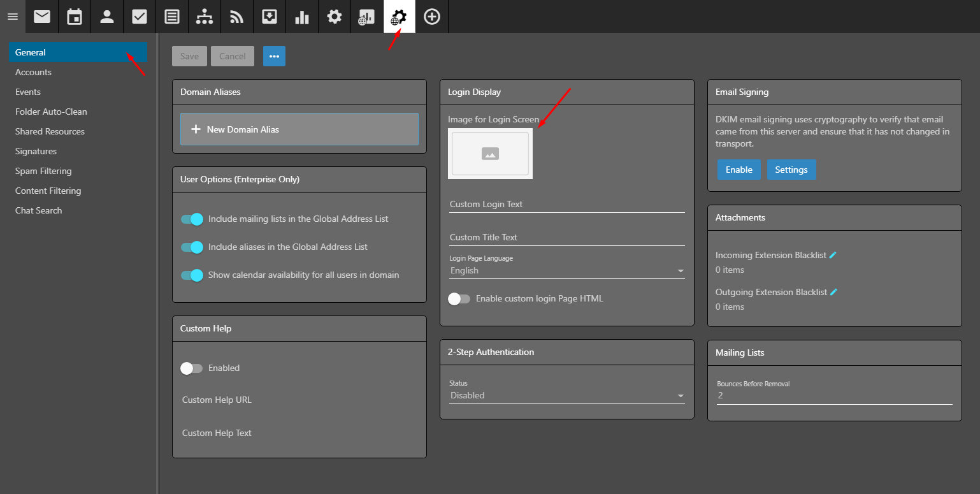Toggle Include mailing lists in Global Address List
The width and height of the screenshot is (980, 494).
(x=192, y=219)
